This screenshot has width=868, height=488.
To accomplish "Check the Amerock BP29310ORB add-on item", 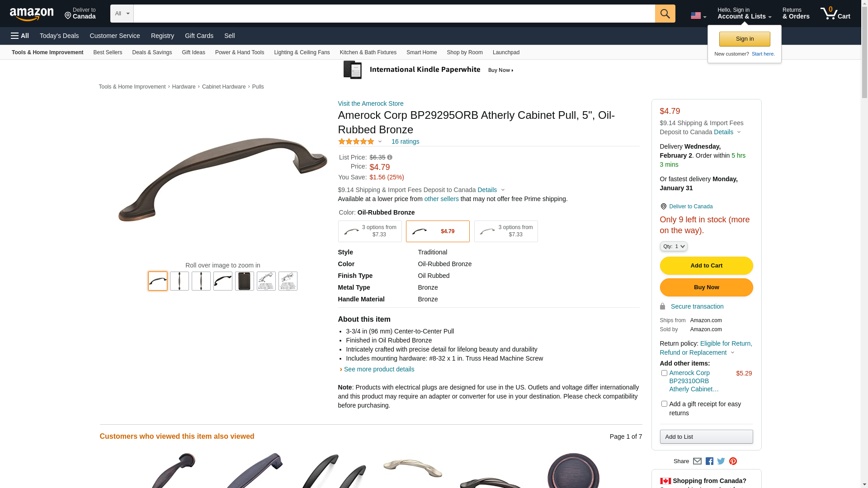I will pyautogui.click(x=664, y=373).
